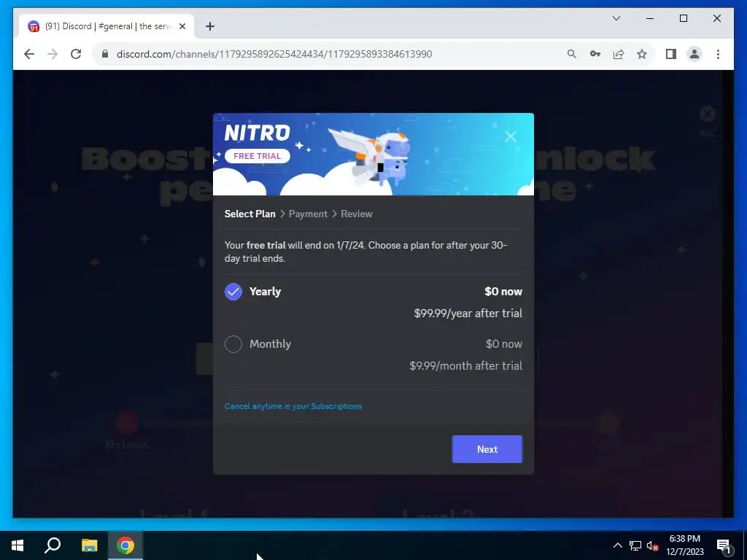
Task: Click the $99.99/year after trial text
Action: pyautogui.click(x=468, y=314)
